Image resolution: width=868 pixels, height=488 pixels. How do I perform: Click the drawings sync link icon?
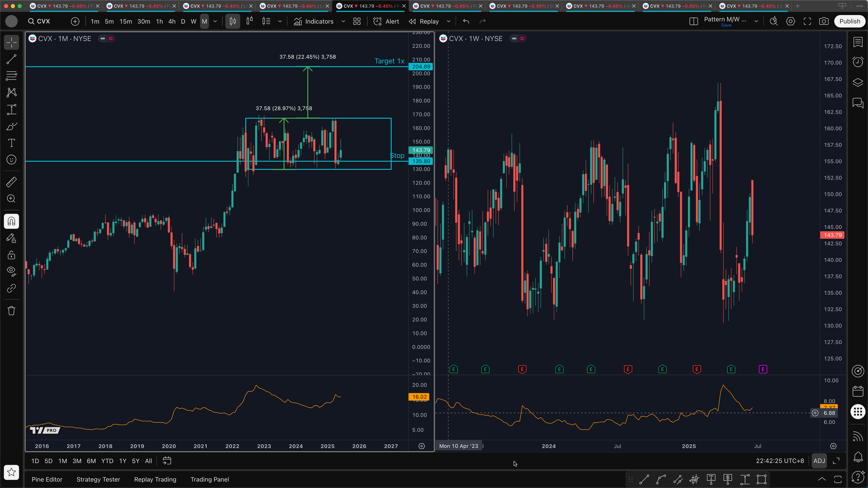[12, 288]
